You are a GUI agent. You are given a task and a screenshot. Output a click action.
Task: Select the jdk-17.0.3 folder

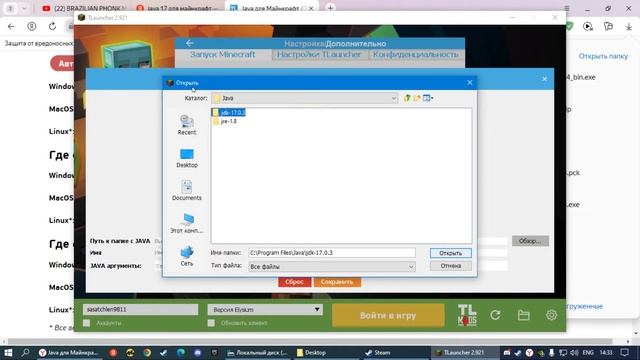pos(229,112)
